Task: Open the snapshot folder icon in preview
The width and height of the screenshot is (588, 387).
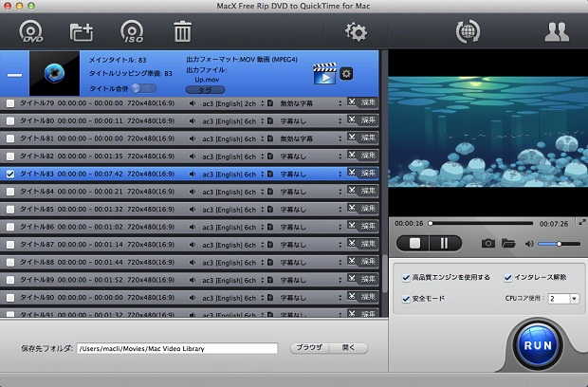Action: [508, 244]
